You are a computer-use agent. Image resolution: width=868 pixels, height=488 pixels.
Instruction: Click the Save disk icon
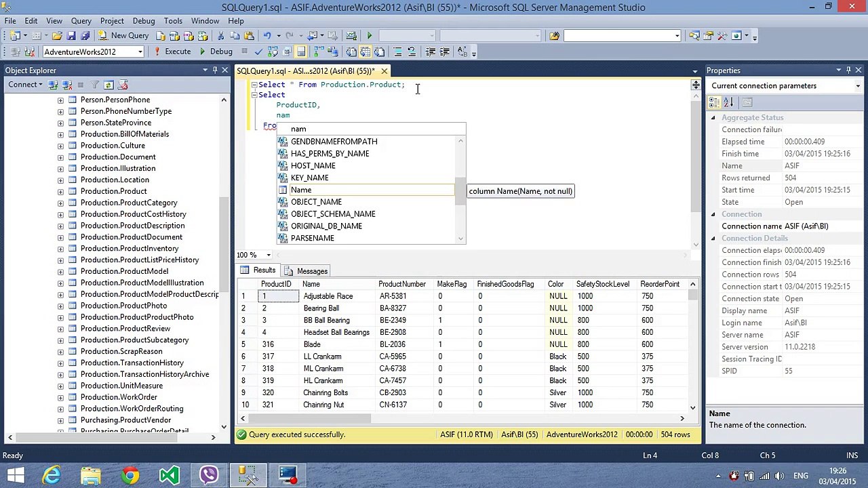71,35
